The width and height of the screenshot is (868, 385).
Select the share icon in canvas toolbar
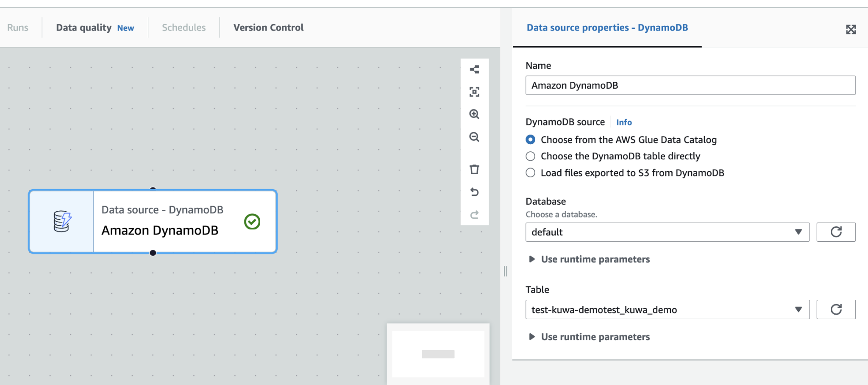tap(474, 70)
